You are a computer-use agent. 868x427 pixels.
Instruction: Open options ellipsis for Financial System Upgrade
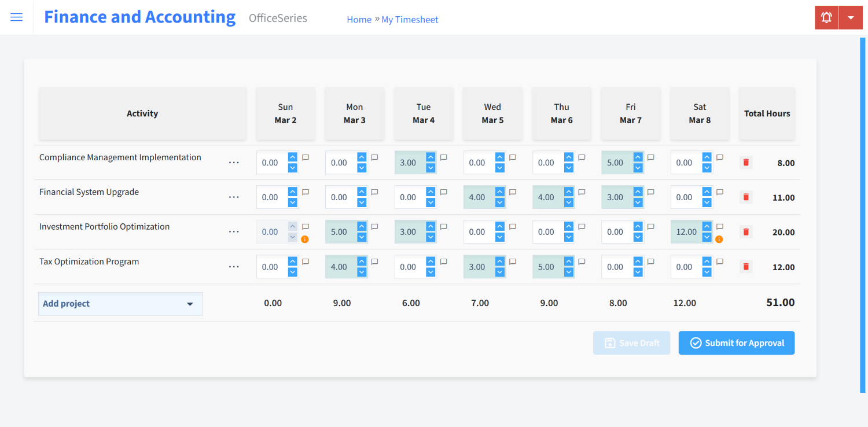(234, 197)
